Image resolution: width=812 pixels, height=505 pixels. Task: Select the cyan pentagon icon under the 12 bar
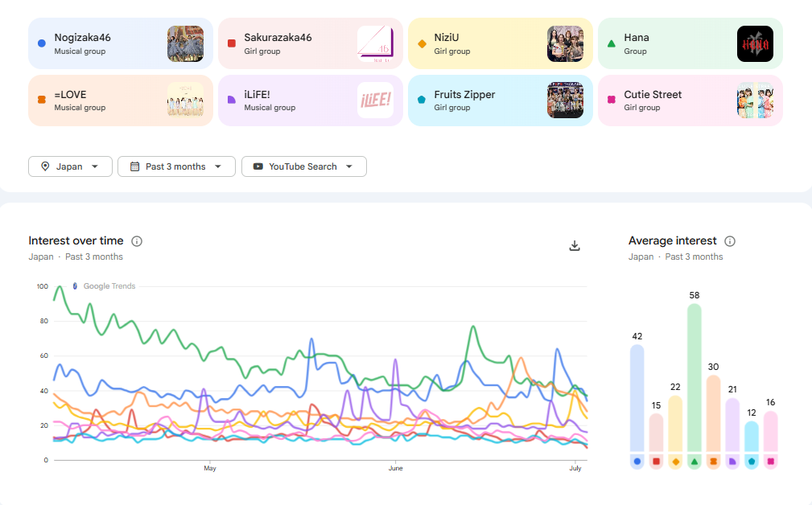tap(752, 461)
